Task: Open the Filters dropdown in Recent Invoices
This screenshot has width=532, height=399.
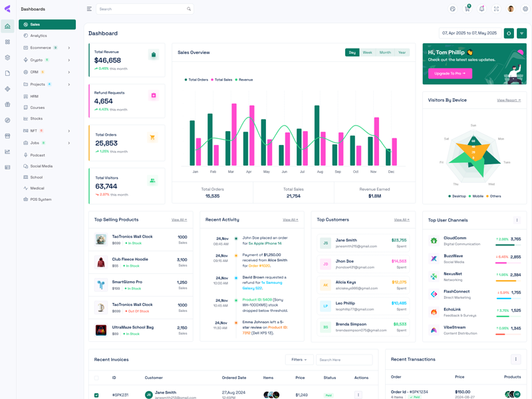Action: pos(299,360)
